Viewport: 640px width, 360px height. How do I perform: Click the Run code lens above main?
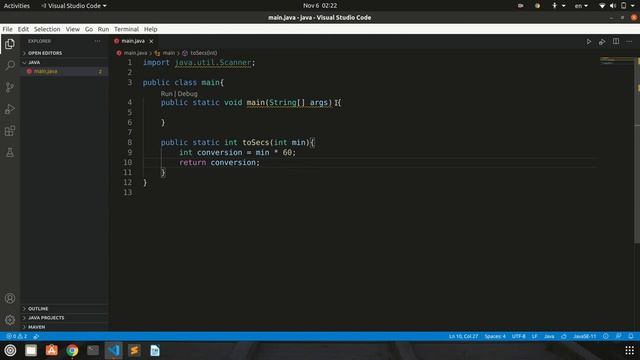click(167, 93)
